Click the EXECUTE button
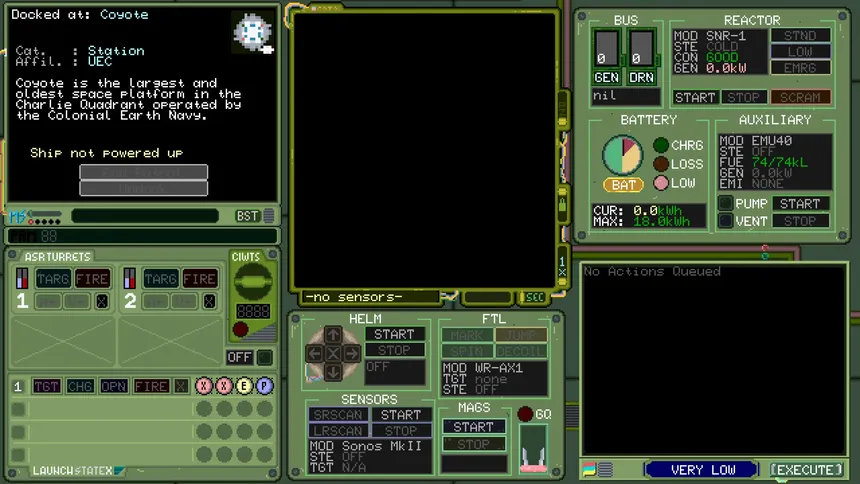The width and height of the screenshot is (860, 484). click(806, 470)
